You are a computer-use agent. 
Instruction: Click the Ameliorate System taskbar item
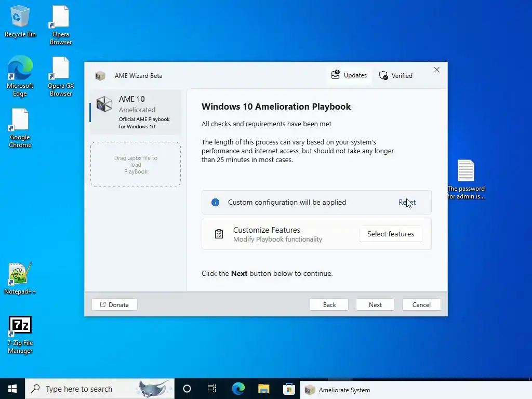coord(416,390)
